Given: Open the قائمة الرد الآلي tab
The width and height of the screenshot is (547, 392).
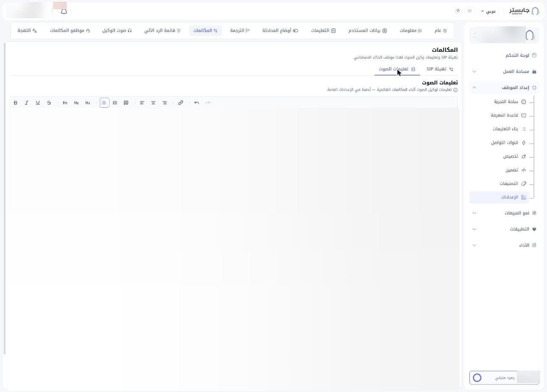Looking at the screenshot, I should pos(163,31).
